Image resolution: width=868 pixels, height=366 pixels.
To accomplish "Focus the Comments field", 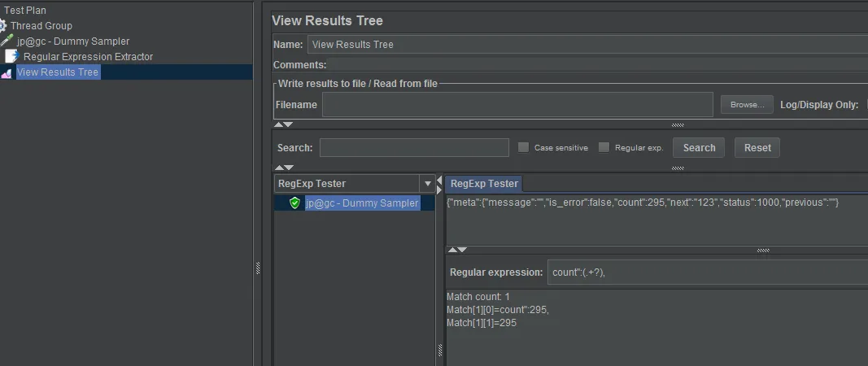I will click(x=598, y=65).
